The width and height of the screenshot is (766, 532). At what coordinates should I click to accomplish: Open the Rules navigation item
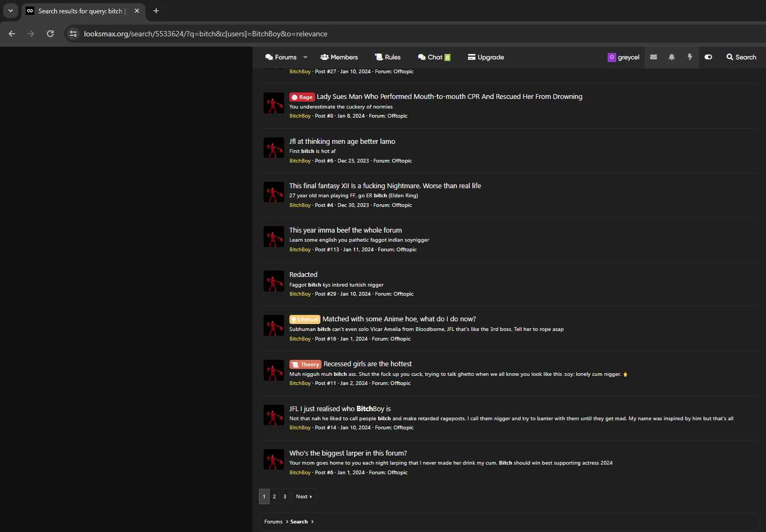pyautogui.click(x=388, y=57)
